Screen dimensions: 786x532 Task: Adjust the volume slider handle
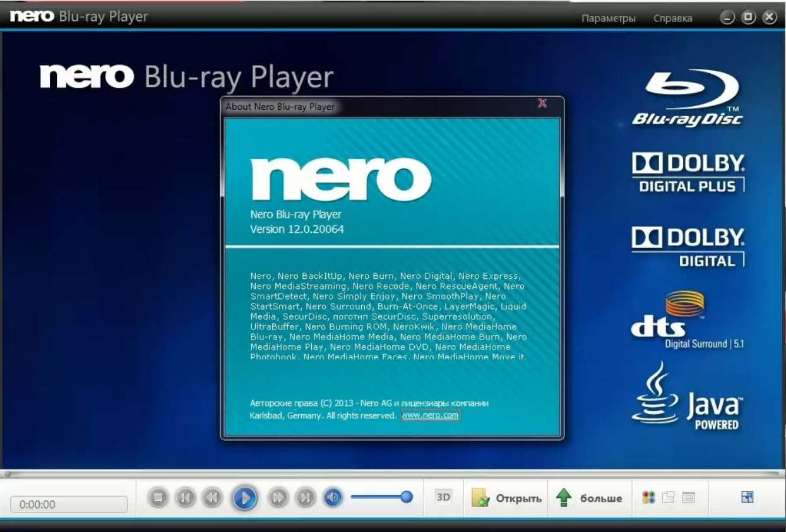(x=407, y=497)
